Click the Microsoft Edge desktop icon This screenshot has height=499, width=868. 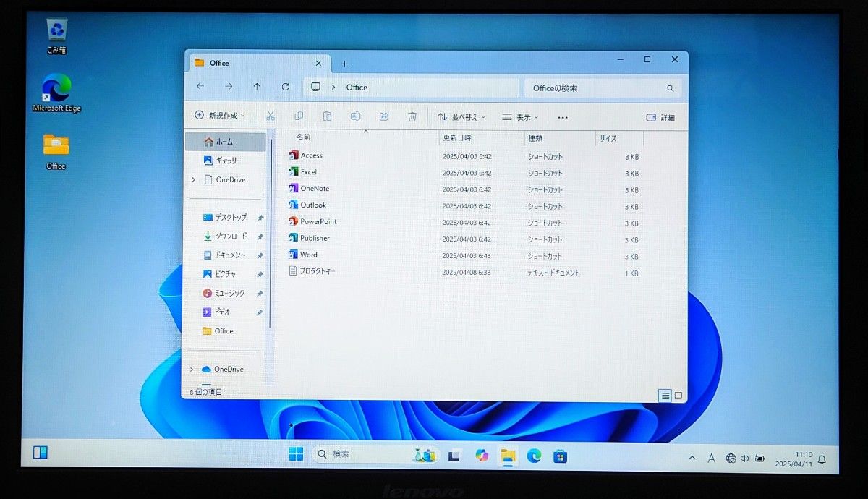coord(56,93)
